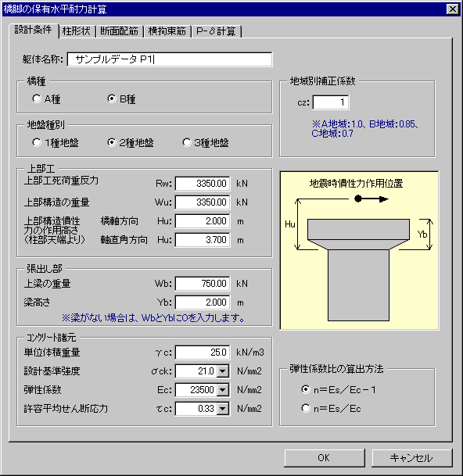Screen dimensions: 463x476
Task: Open the Ec elastic modulus dropdown
Action: coord(223,390)
